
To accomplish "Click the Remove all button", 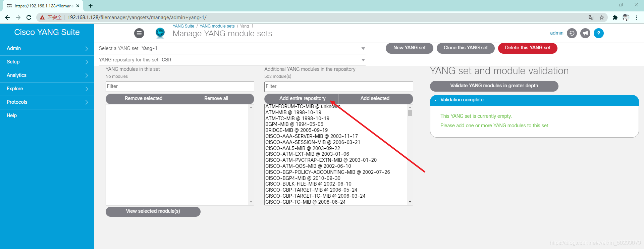I will pos(217,99).
